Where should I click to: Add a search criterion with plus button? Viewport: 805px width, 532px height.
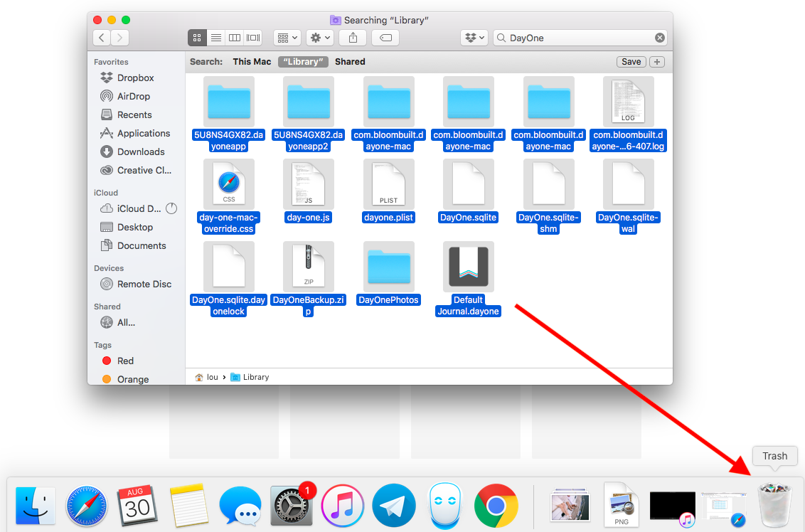pyautogui.click(x=657, y=62)
